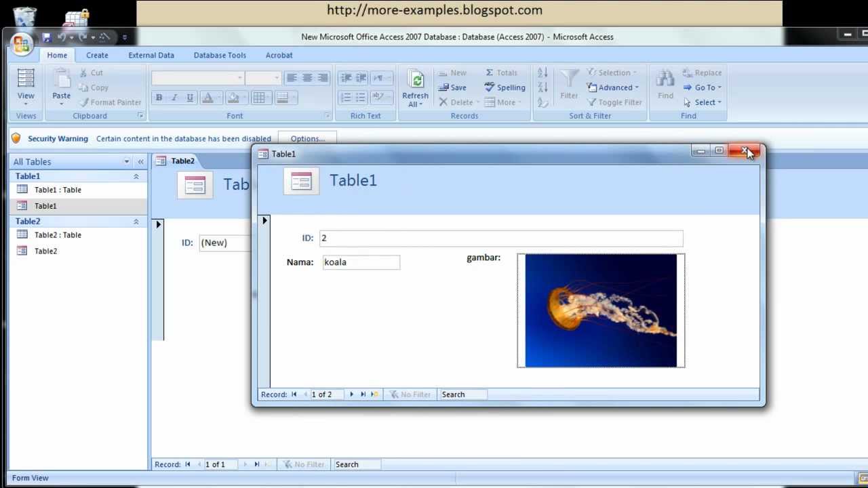This screenshot has width=868, height=488.
Task: Switch to the Acrobat tab
Action: tap(279, 56)
